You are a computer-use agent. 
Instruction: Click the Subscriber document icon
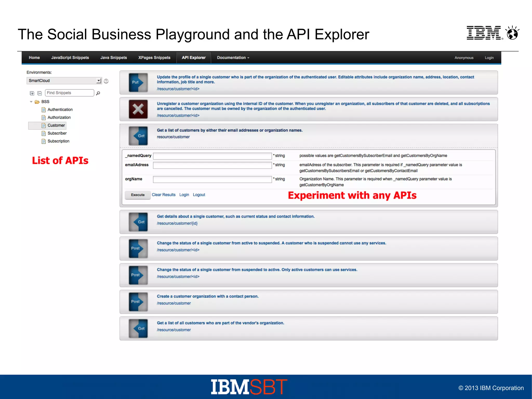44,133
